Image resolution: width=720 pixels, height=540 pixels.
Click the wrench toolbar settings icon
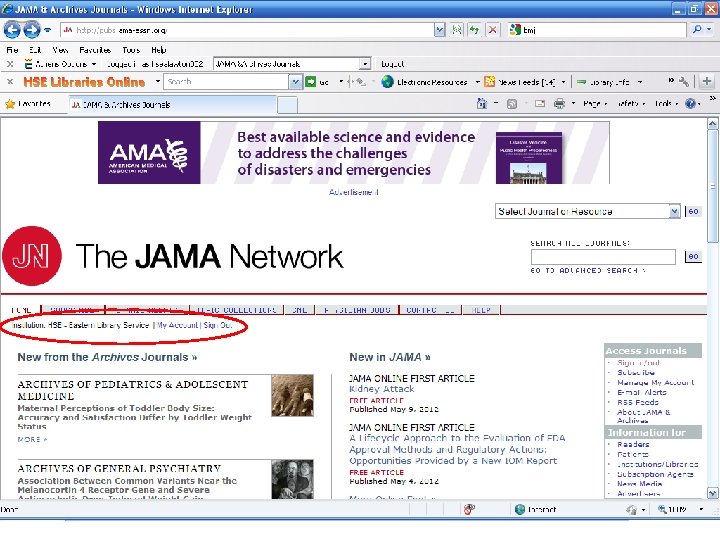coord(684,82)
